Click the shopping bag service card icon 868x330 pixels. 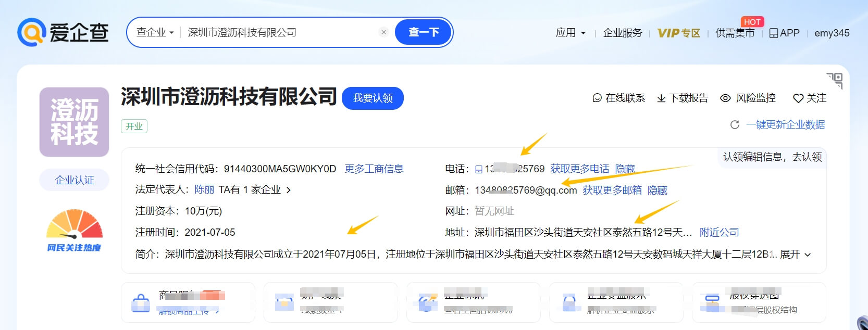[x=140, y=303]
